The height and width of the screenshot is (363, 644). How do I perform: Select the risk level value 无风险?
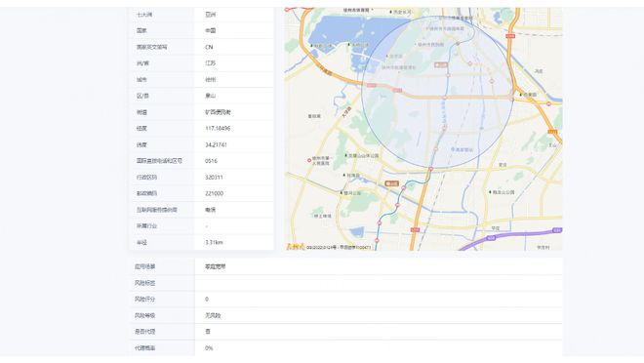pyautogui.click(x=213, y=315)
